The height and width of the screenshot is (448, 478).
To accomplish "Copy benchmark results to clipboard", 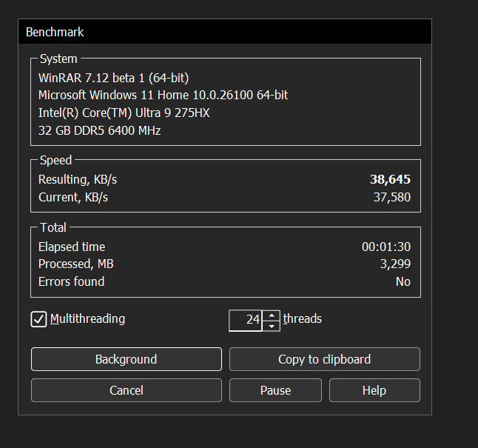I will 325,359.
